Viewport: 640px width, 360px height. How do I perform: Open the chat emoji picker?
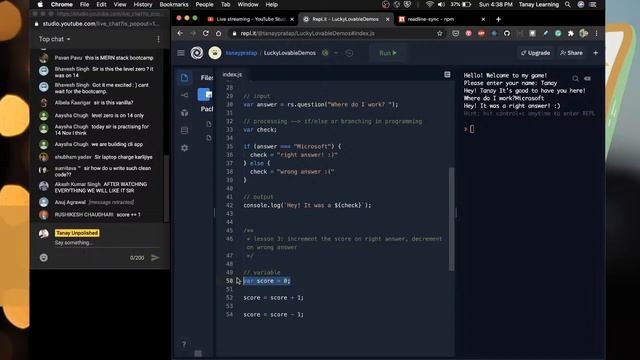44,258
